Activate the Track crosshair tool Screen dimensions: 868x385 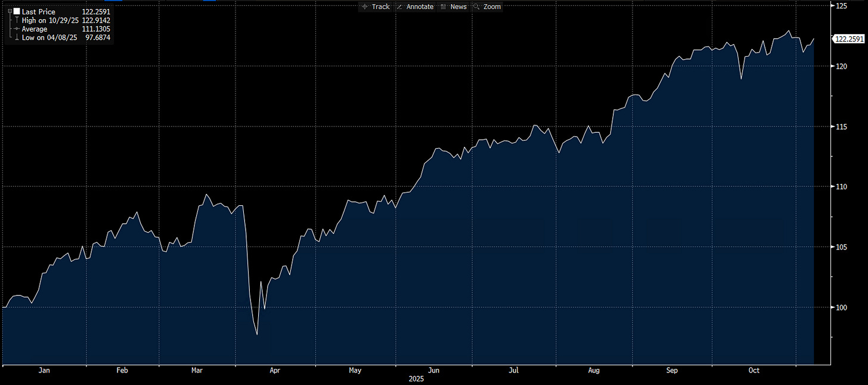point(376,7)
